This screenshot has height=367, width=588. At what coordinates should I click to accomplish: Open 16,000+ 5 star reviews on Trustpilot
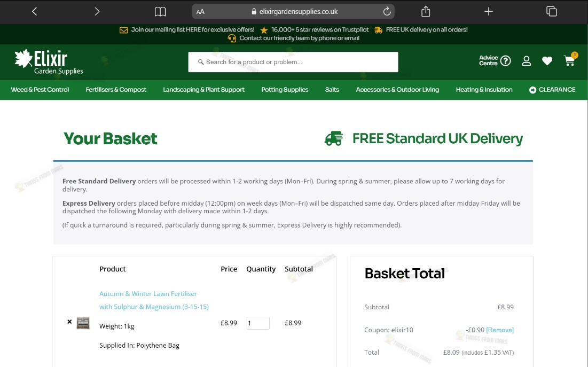coord(320,29)
